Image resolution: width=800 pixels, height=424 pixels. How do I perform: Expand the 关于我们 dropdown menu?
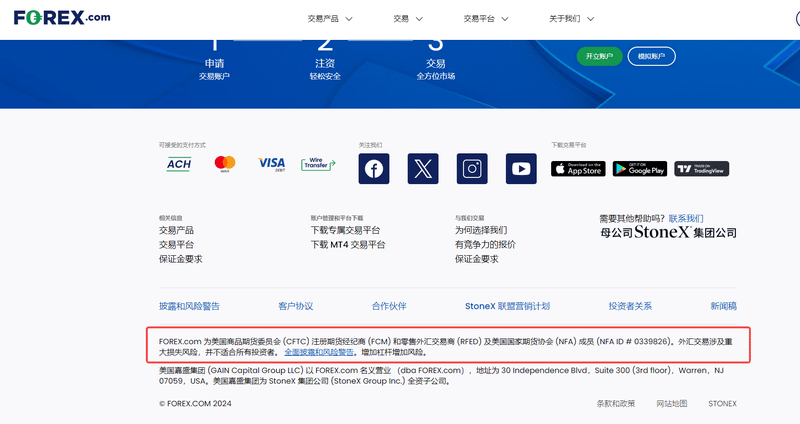point(571,18)
